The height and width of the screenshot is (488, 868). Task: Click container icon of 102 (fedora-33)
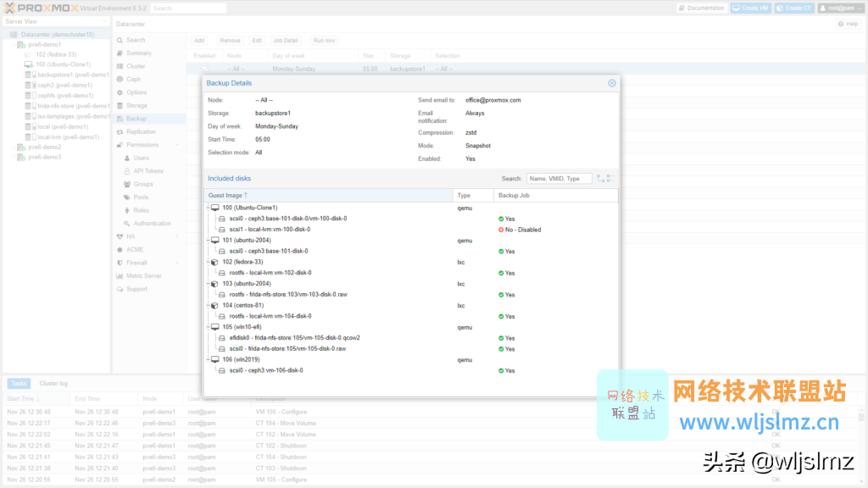(215, 263)
